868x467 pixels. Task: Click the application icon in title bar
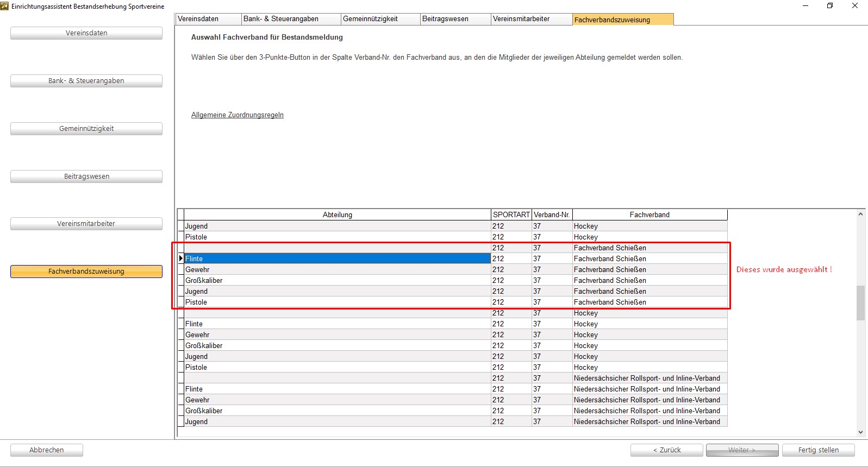coord(5,6)
